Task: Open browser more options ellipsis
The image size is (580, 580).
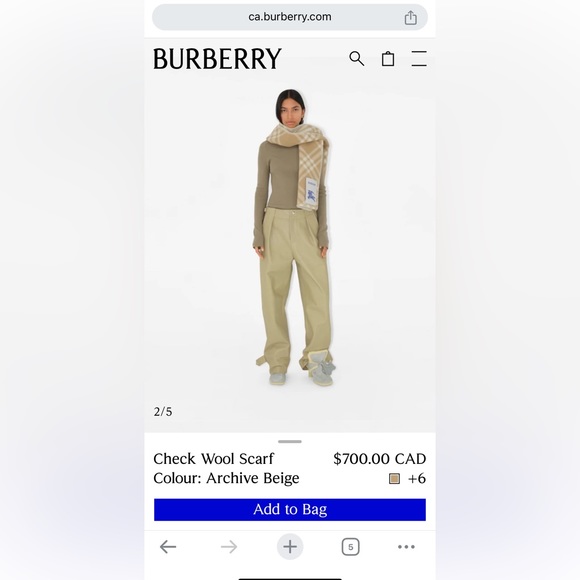Action: [406, 547]
